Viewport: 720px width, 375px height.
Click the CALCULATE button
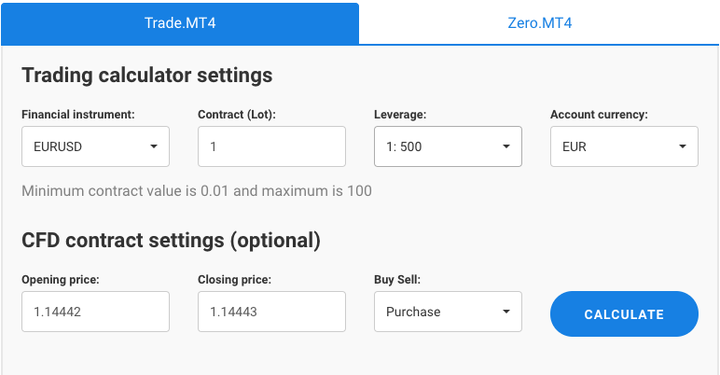624,314
